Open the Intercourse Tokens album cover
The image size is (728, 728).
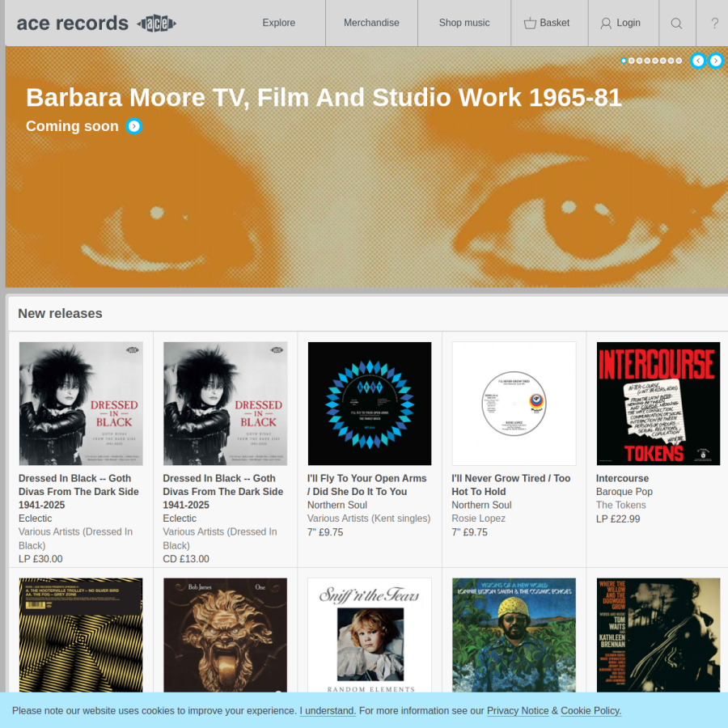pyautogui.click(x=658, y=404)
